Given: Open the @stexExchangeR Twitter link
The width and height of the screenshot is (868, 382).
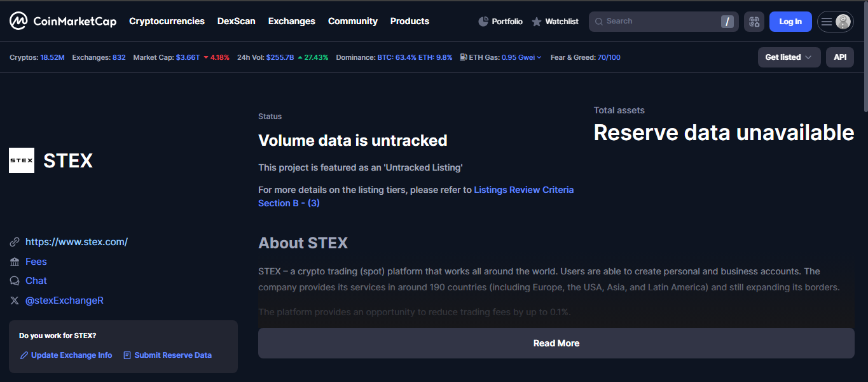Looking at the screenshot, I should (x=64, y=301).
